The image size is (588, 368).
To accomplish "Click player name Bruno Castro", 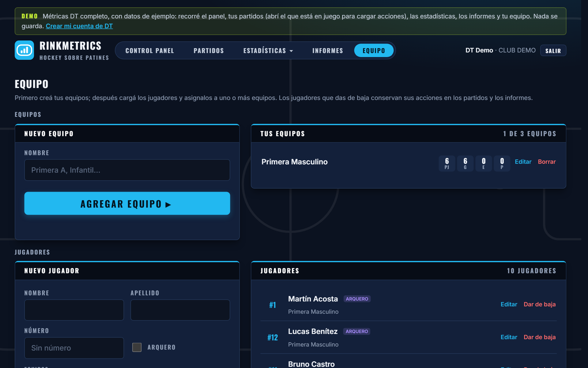I will click(311, 364).
